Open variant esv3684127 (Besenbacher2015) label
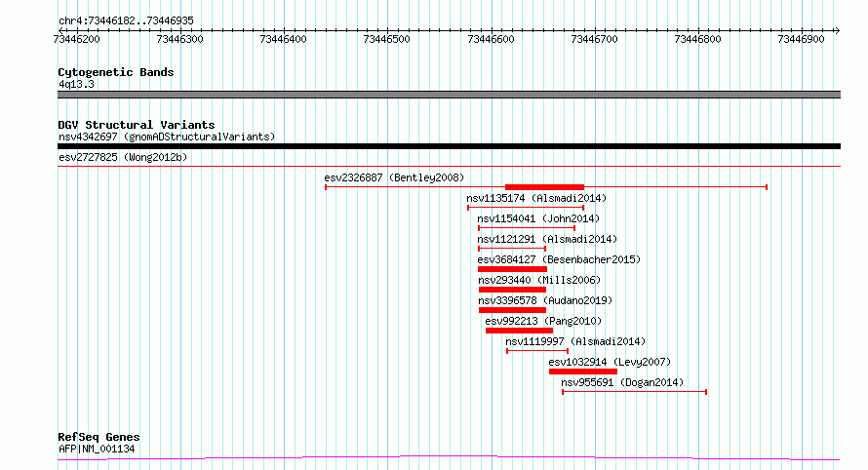Screen dimensions: 868x470 click(x=559, y=259)
